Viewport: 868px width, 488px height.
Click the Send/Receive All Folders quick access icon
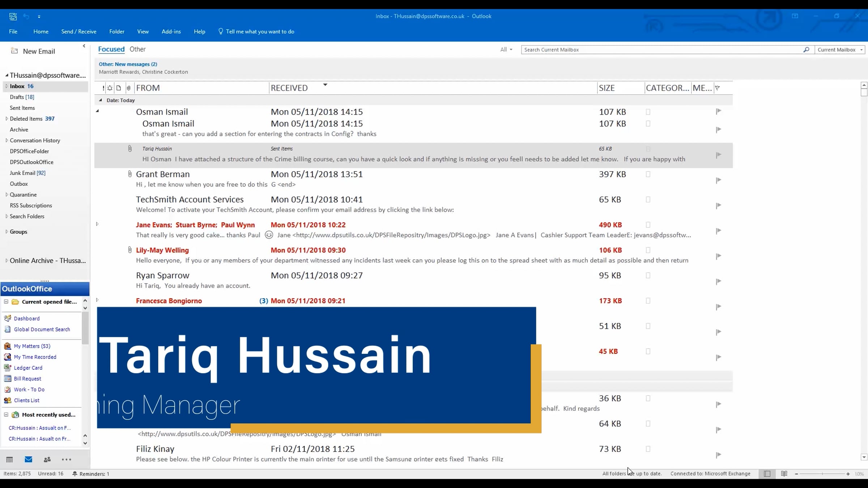pyautogui.click(x=13, y=16)
